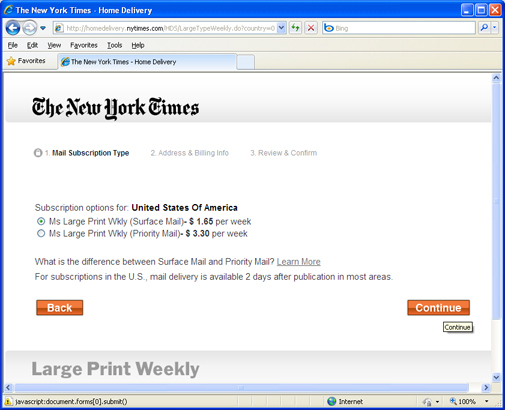Select The New York Times - Home Delivery tab
The height and width of the screenshot is (410, 505).
147,62
